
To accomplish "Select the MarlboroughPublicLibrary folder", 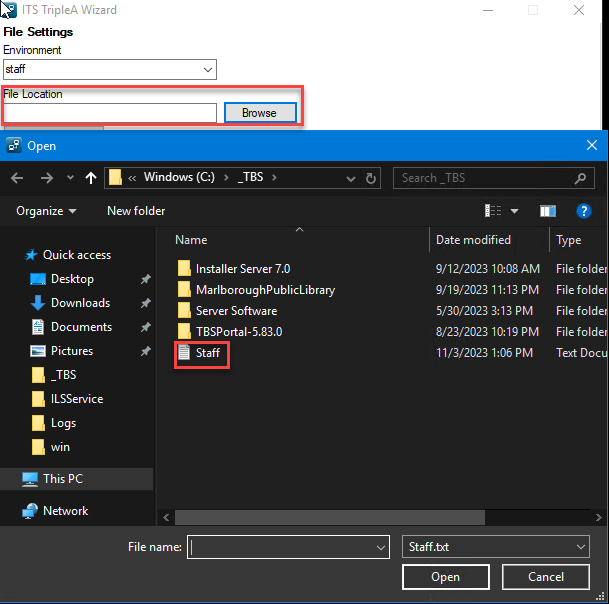I will pyautogui.click(x=265, y=290).
